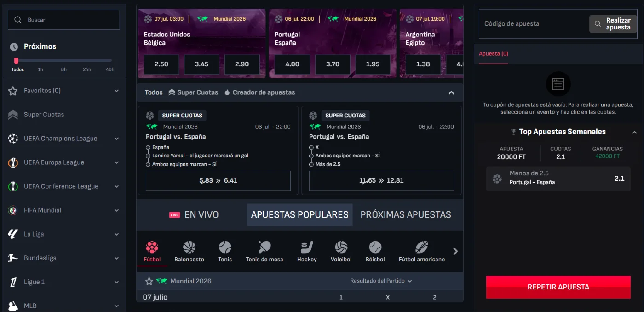Switch to Creador de apuestas tab
The height and width of the screenshot is (312, 644).
tap(259, 92)
